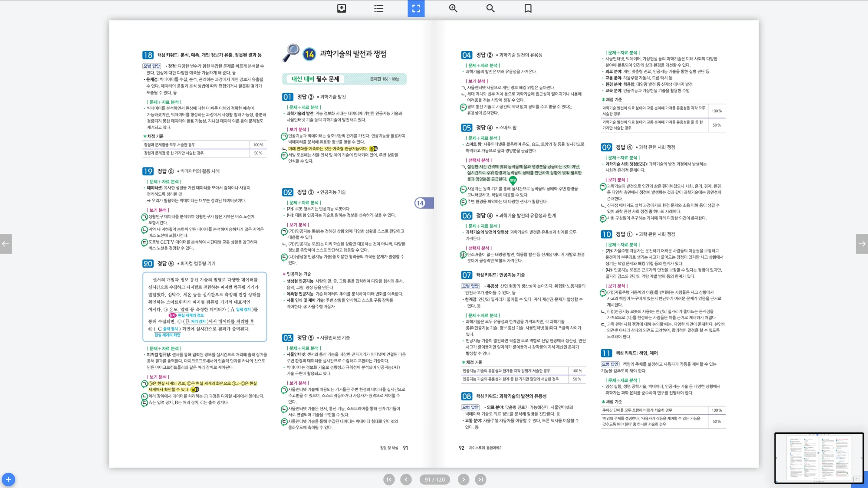Jump to the last page
This screenshot has width=868, height=488.
480,479
